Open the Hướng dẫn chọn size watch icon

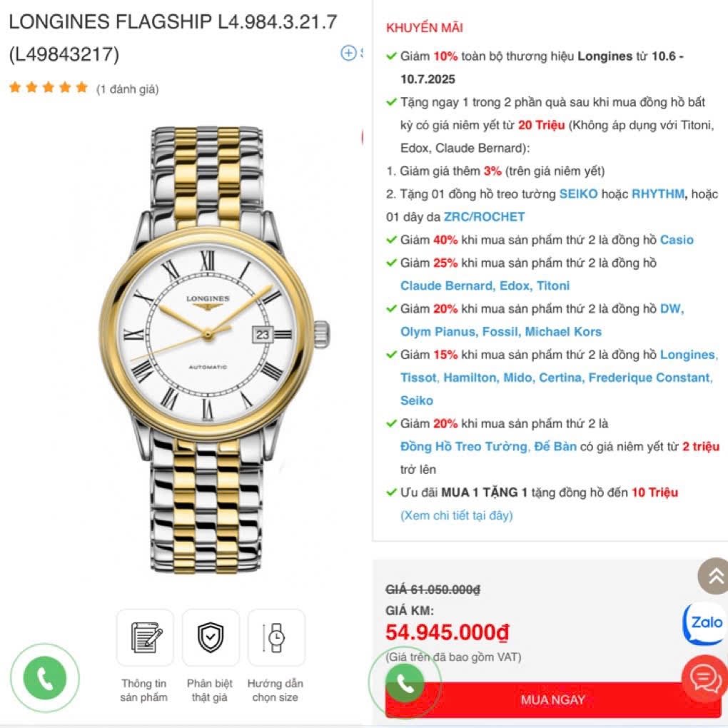[276, 637]
